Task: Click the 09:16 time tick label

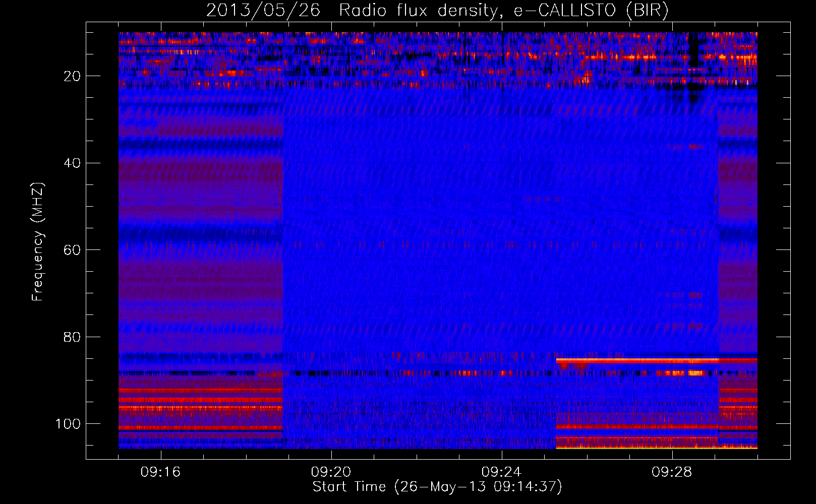Action: pyautogui.click(x=160, y=472)
